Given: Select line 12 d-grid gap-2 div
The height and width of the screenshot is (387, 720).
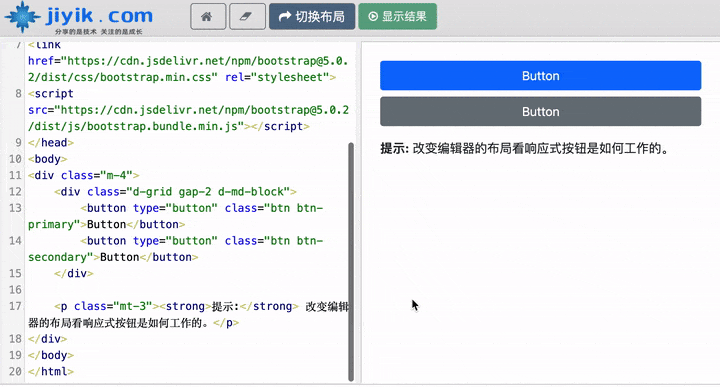Looking at the screenshot, I should pos(175,192).
